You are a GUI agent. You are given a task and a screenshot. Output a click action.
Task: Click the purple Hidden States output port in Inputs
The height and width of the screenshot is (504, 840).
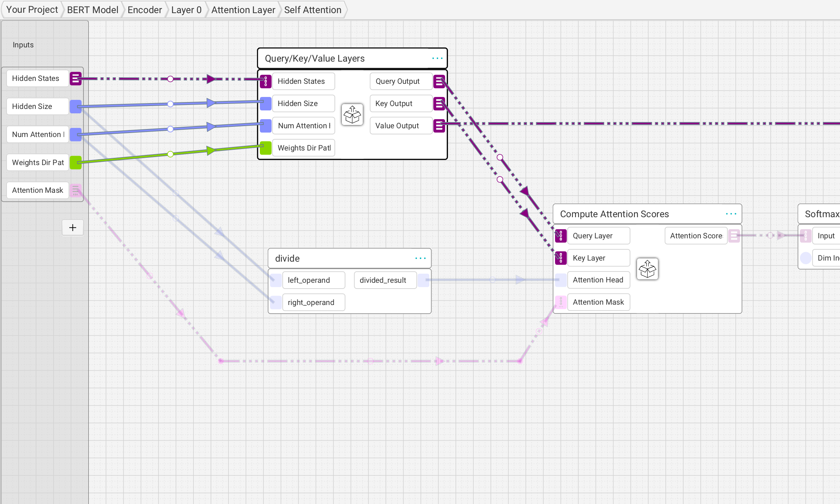coord(75,78)
